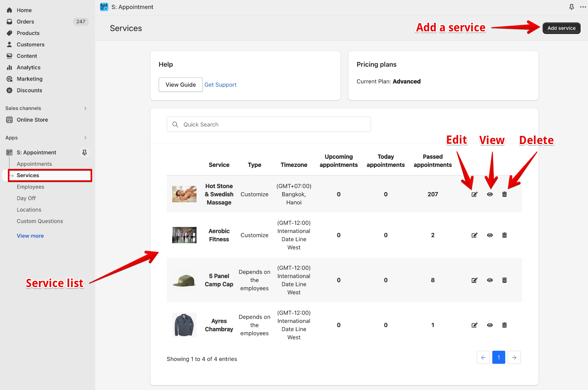This screenshot has height=390, width=588.
Task: Open the Employees submenu item
Action: coord(30,187)
